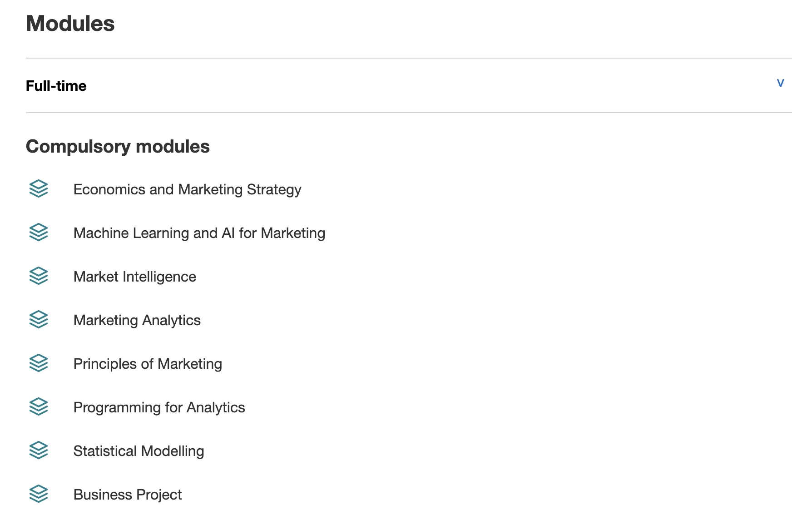This screenshot has height=525, width=812.
Task: Open the Business Project module
Action: [x=127, y=495]
